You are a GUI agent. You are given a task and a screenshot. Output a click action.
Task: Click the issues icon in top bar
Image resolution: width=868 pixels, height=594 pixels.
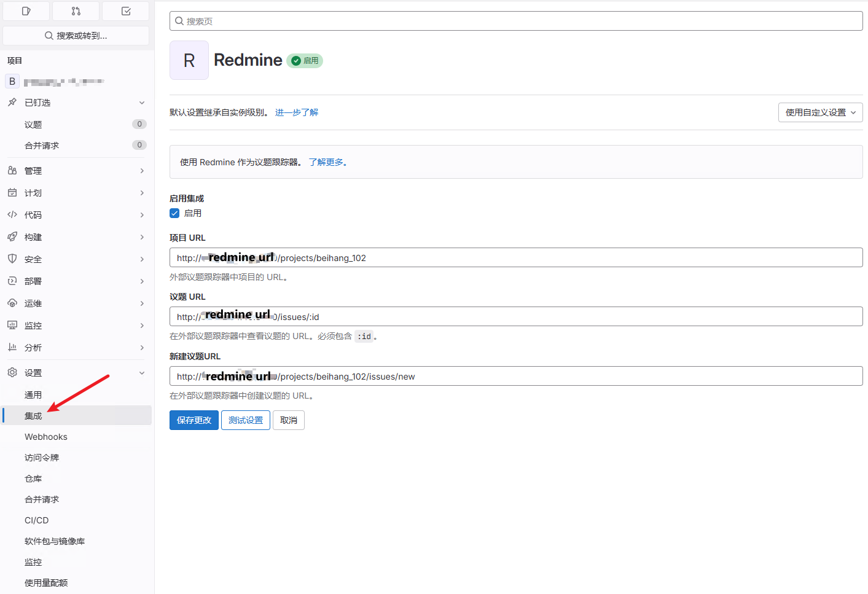(x=26, y=11)
